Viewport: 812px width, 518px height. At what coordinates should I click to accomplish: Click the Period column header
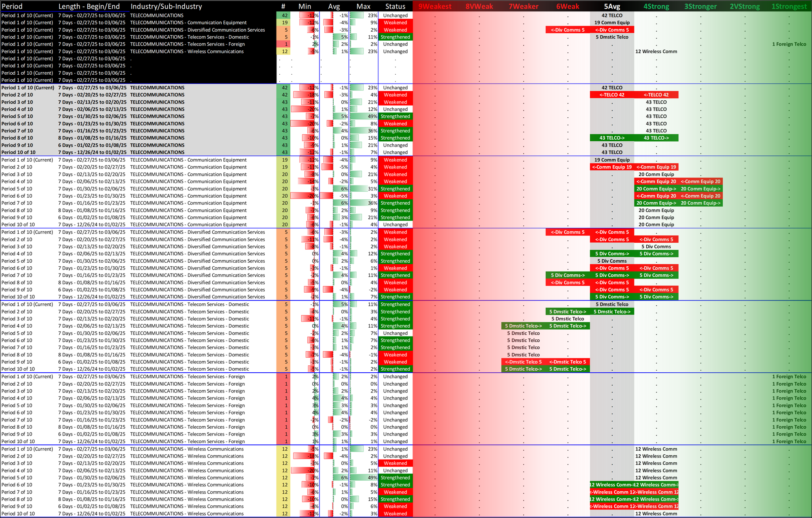tap(12, 6)
